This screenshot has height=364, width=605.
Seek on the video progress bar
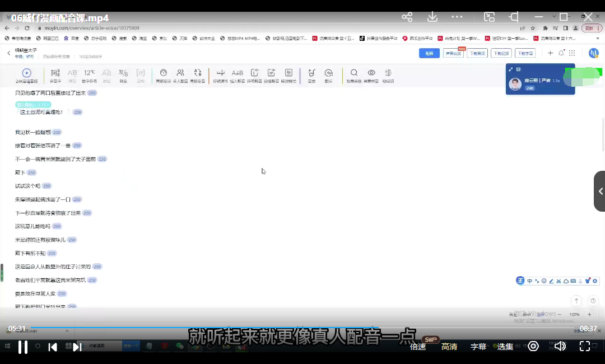302,328
